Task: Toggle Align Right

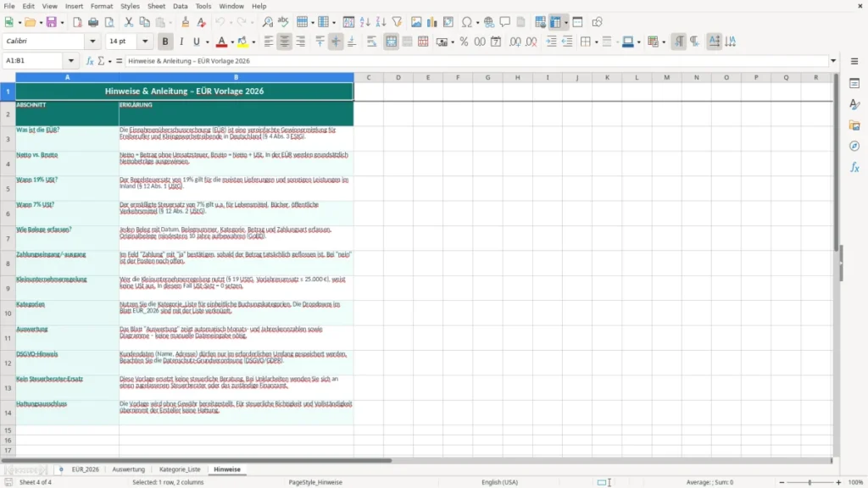Action: pyautogui.click(x=301, y=42)
